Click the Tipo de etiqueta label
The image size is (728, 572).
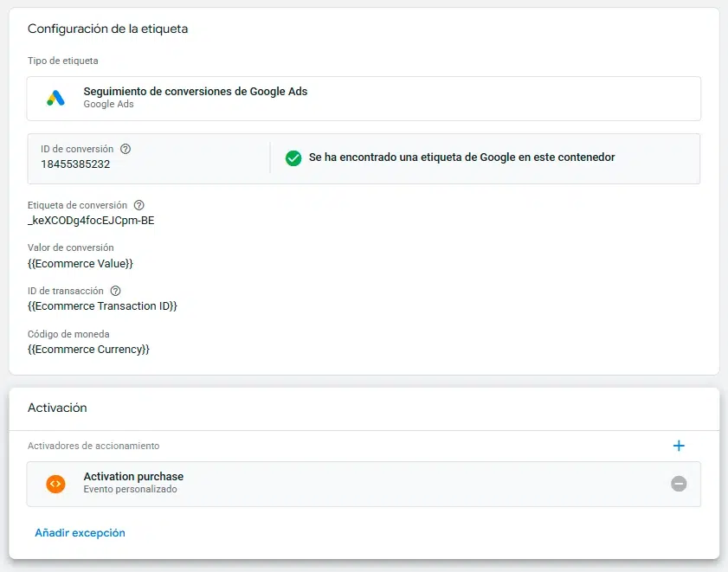pos(62,61)
